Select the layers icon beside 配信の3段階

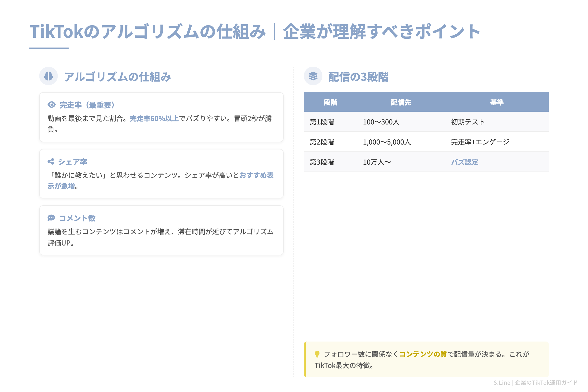click(x=314, y=76)
